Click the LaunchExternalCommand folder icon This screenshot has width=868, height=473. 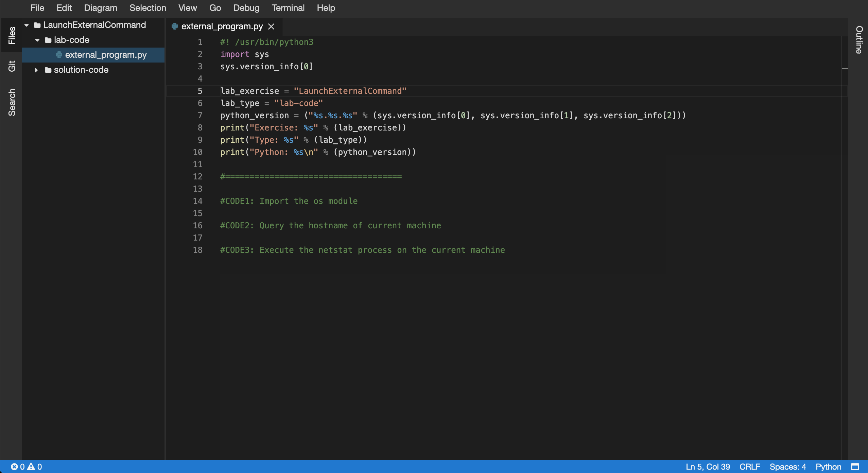click(x=37, y=25)
